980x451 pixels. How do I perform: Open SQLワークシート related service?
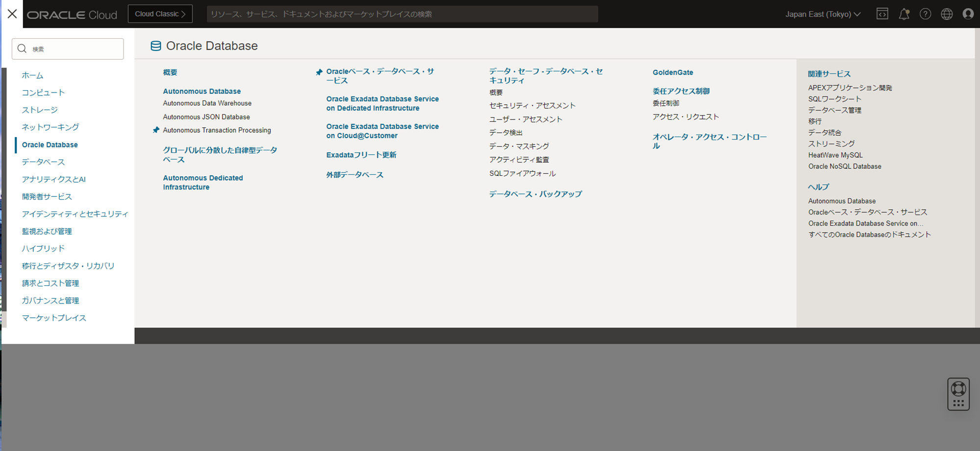pos(834,99)
